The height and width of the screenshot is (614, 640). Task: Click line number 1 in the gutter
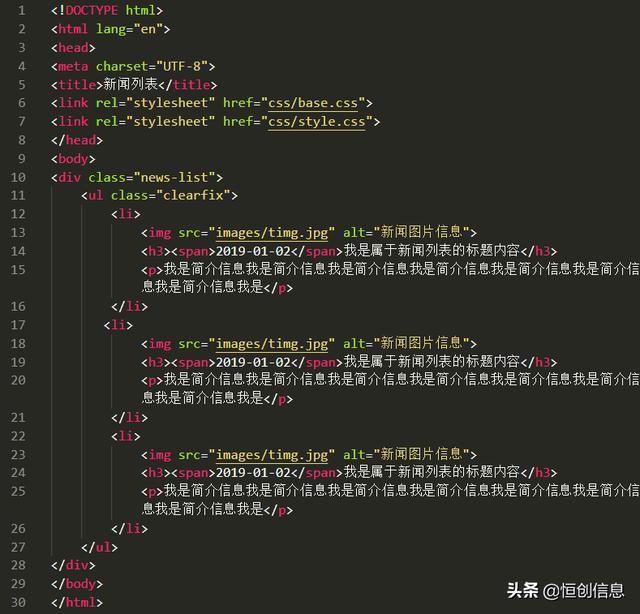coord(22,10)
